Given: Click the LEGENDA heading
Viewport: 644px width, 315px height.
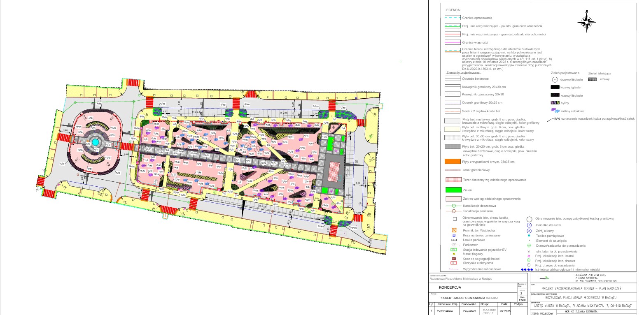Looking at the screenshot, I should [453, 9].
